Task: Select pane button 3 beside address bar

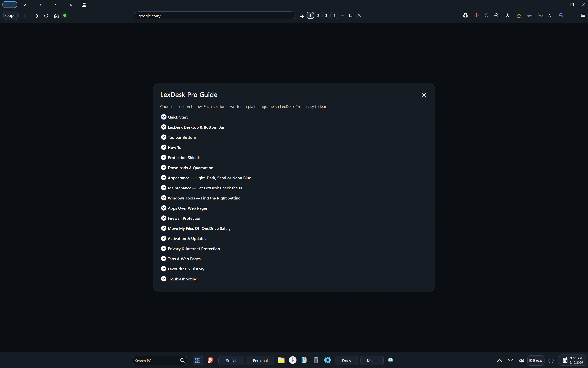Action: click(326, 16)
